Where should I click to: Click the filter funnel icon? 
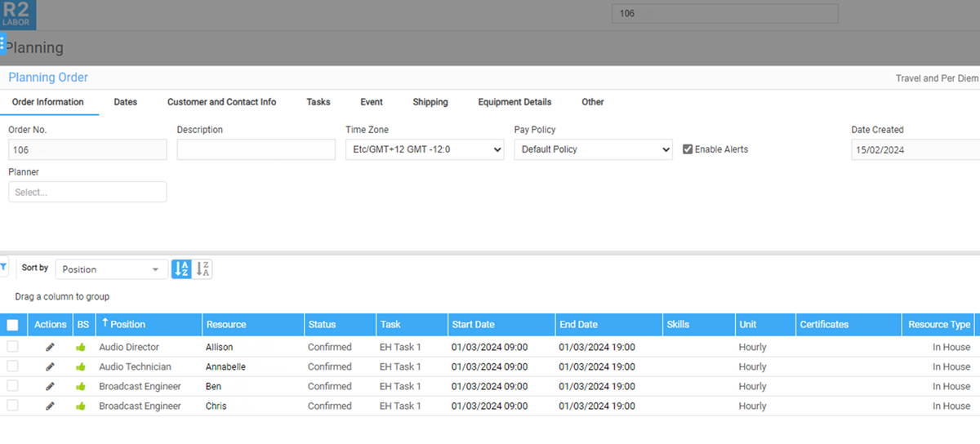point(3,267)
